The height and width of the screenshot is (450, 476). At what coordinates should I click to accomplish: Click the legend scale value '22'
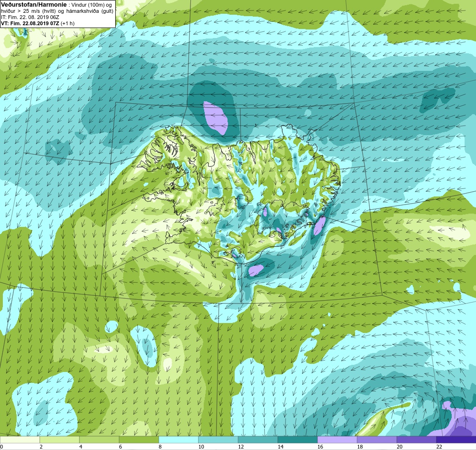click(439, 447)
